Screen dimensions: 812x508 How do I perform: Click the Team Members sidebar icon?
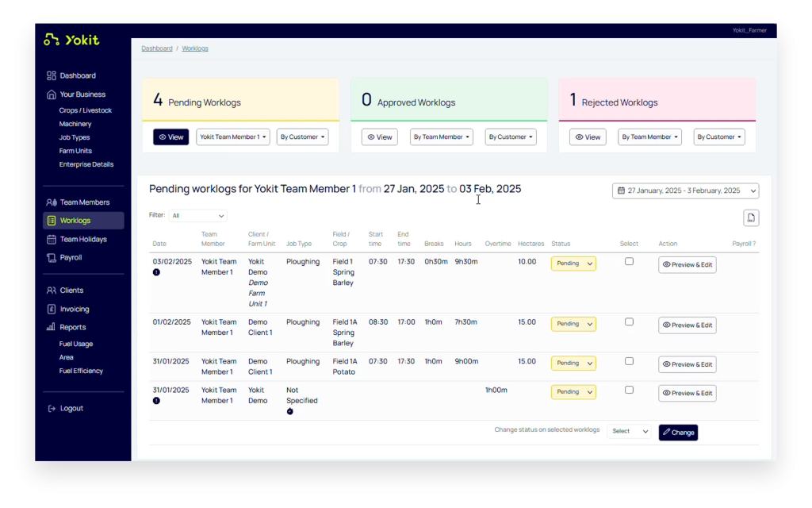[52, 202]
